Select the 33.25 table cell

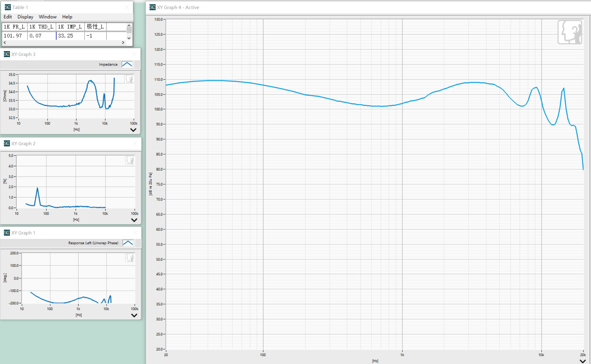[x=70, y=36]
